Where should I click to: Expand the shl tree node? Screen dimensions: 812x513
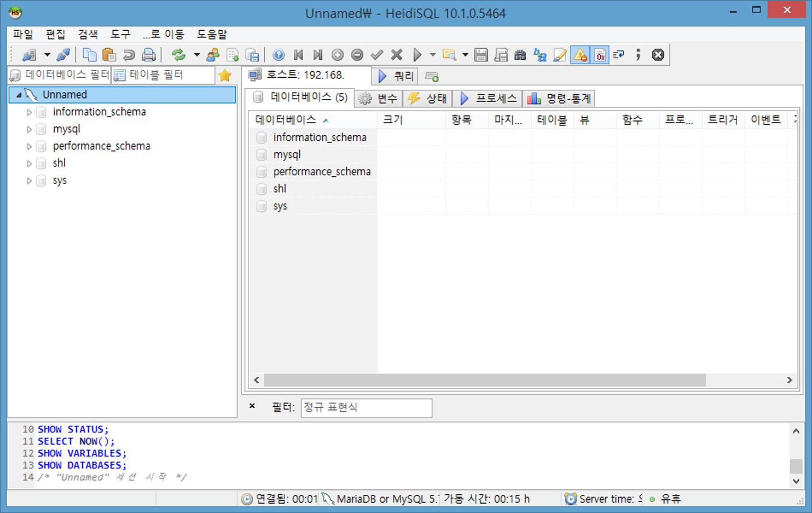click(30, 163)
